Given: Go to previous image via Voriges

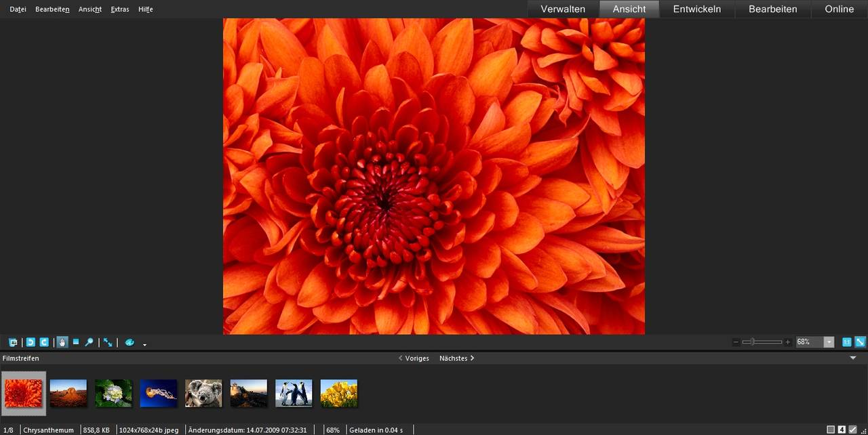Looking at the screenshot, I should [414, 358].
